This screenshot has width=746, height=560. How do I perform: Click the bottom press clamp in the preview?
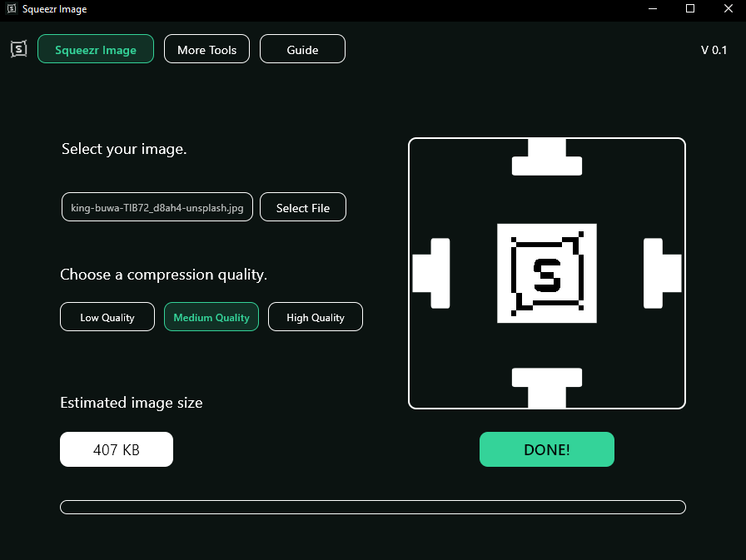click(x=547, y=388)
